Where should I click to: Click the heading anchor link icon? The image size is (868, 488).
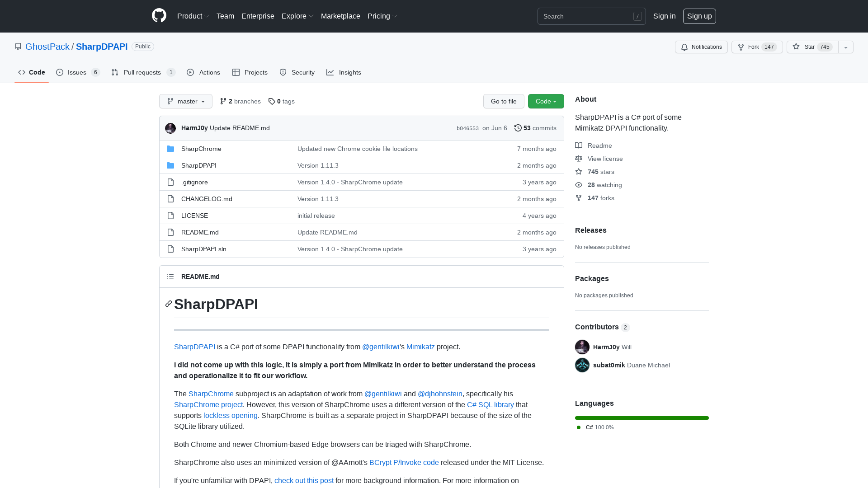169,304
